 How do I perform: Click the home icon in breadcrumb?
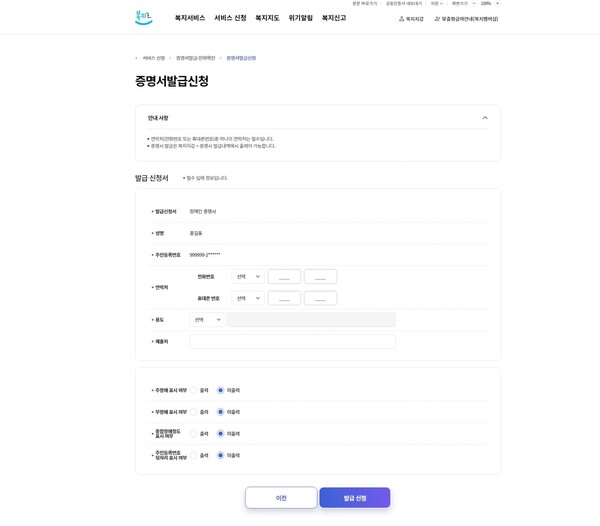[137, 58]
